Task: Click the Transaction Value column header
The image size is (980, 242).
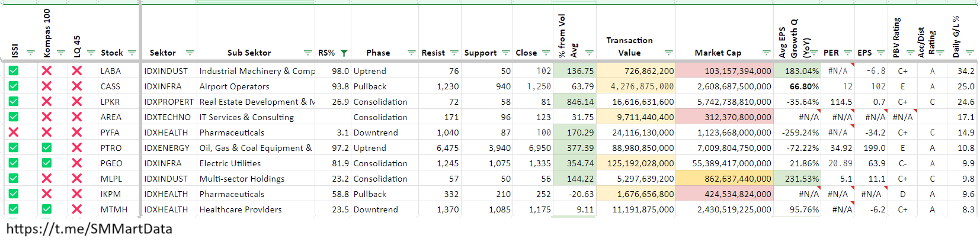Action: pyautogui.click(x=629, y=46)
